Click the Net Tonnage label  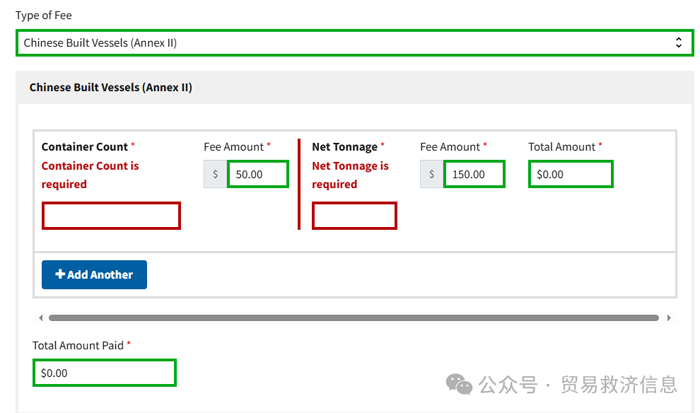point(345,147)
